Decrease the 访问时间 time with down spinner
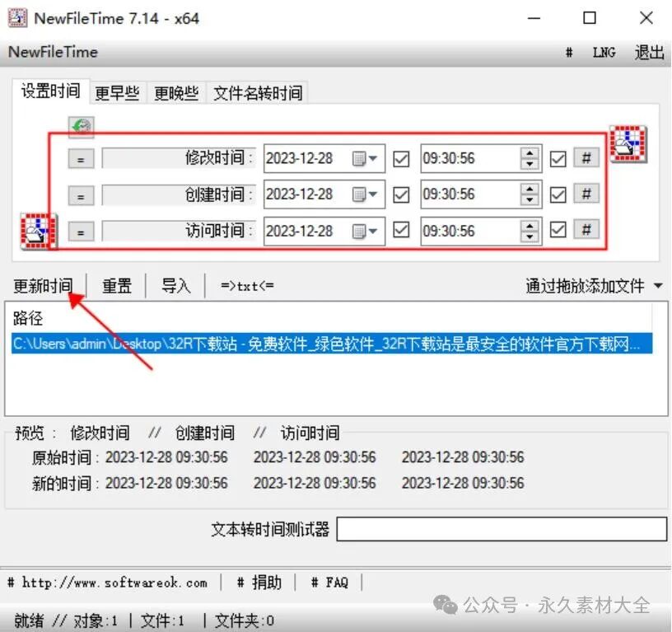Image resolution: width=672 pixels, height=632 pixels. [530, 236]
